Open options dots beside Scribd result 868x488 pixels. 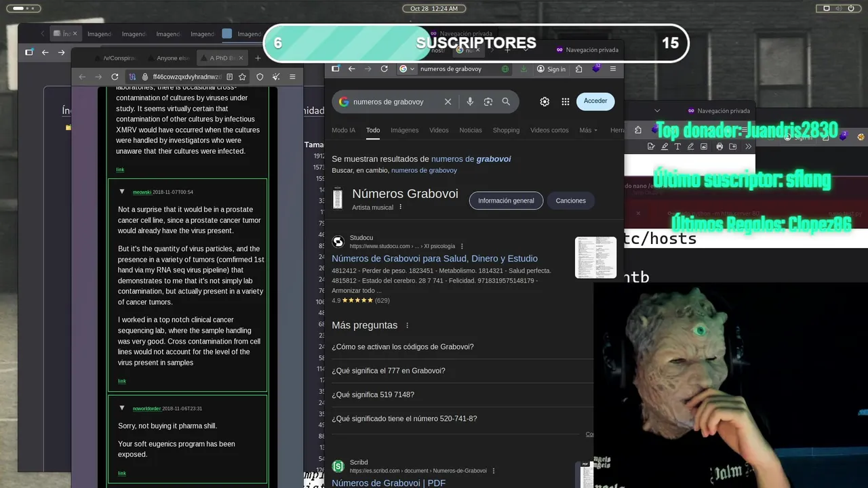pos(494,470)
